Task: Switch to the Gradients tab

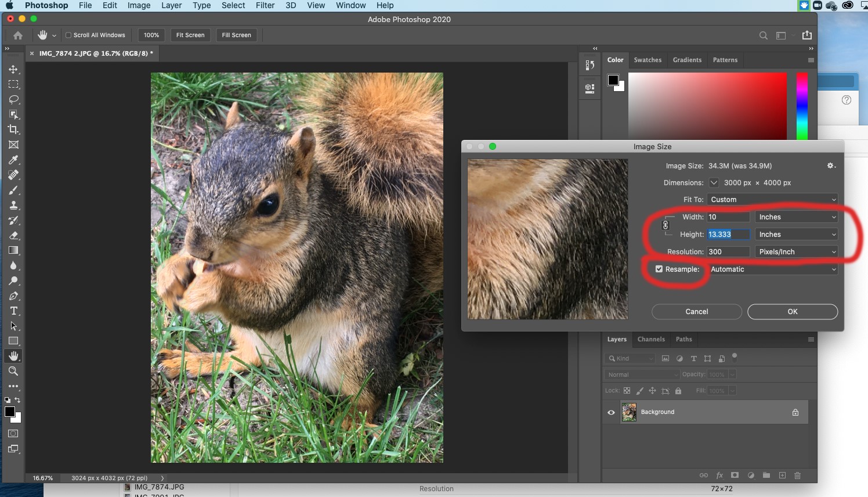Action: (687, 60)
